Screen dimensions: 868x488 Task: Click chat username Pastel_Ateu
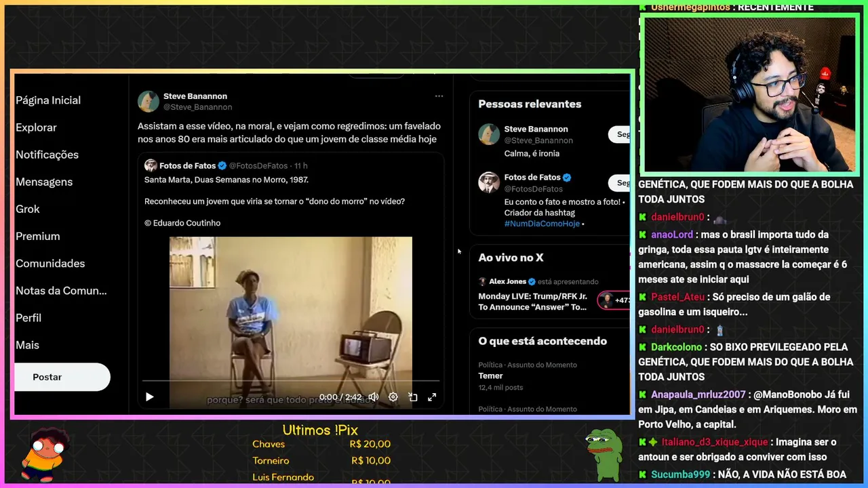click(x=677, y=297)
